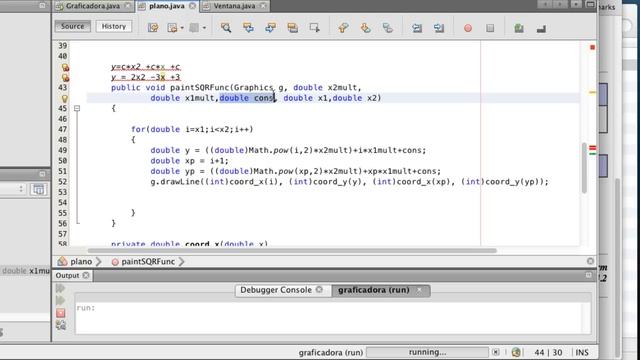This screenshot has width=640, height=360.
Task: Close the Graficadora.java tab
Action: point(128,6)
